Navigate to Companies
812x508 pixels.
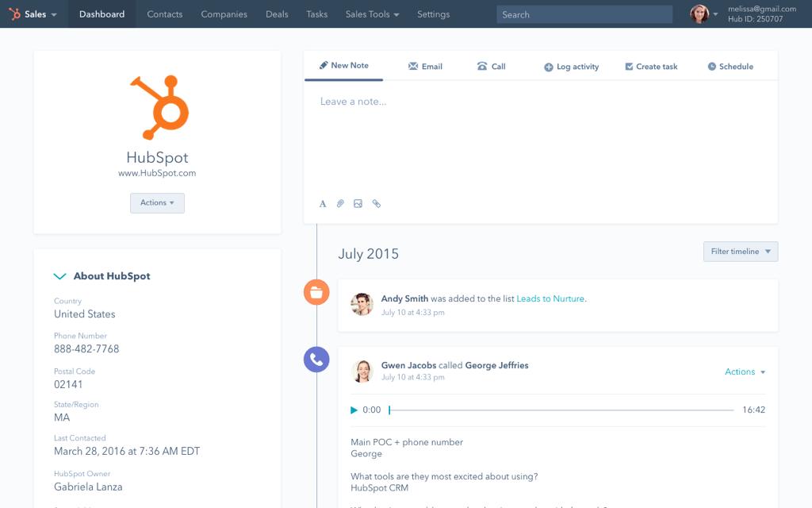(224, 14)
